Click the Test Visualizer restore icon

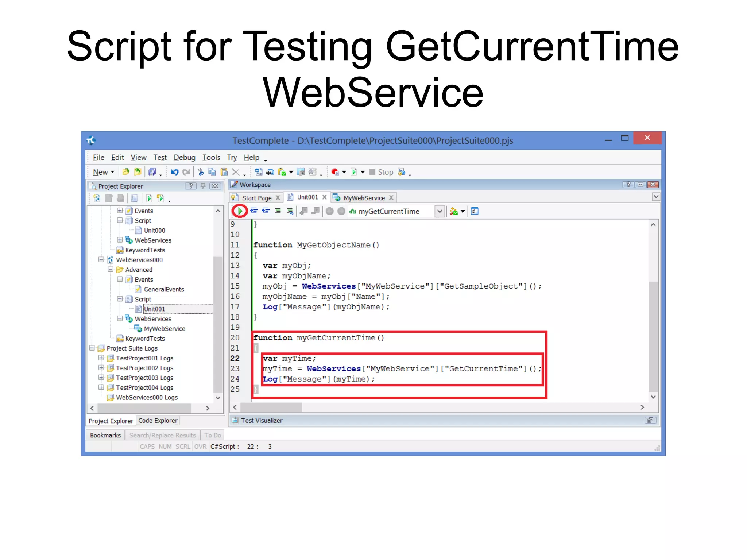pyautogui.click(x=650, y=420)
